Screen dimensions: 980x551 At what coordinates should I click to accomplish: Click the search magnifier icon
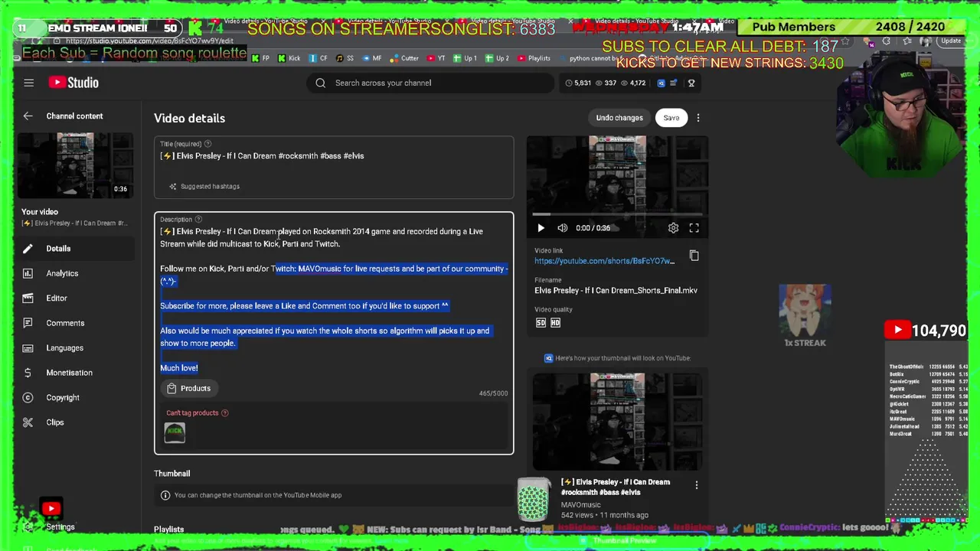(321, 83)
